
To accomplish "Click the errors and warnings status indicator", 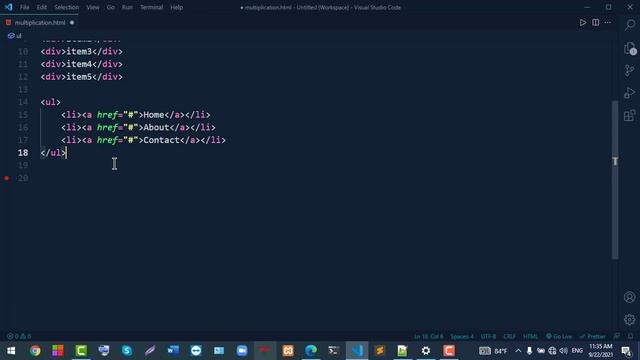I will (x=19, y=336).
